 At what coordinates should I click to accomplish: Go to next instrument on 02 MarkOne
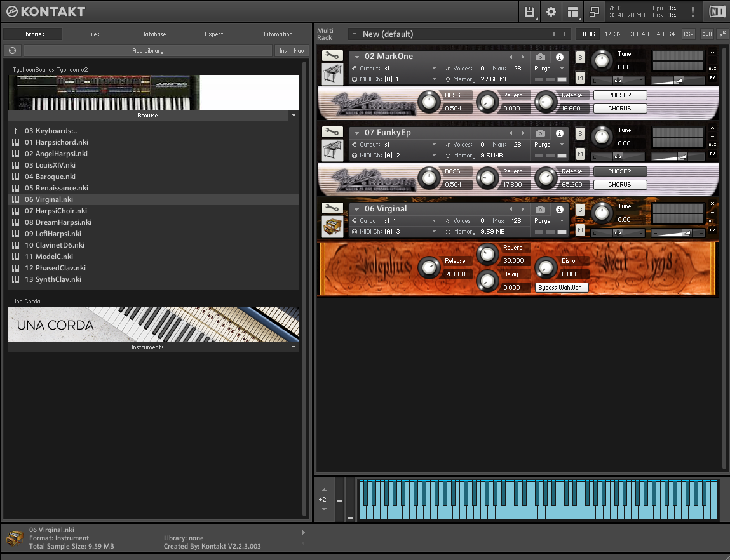523,57
